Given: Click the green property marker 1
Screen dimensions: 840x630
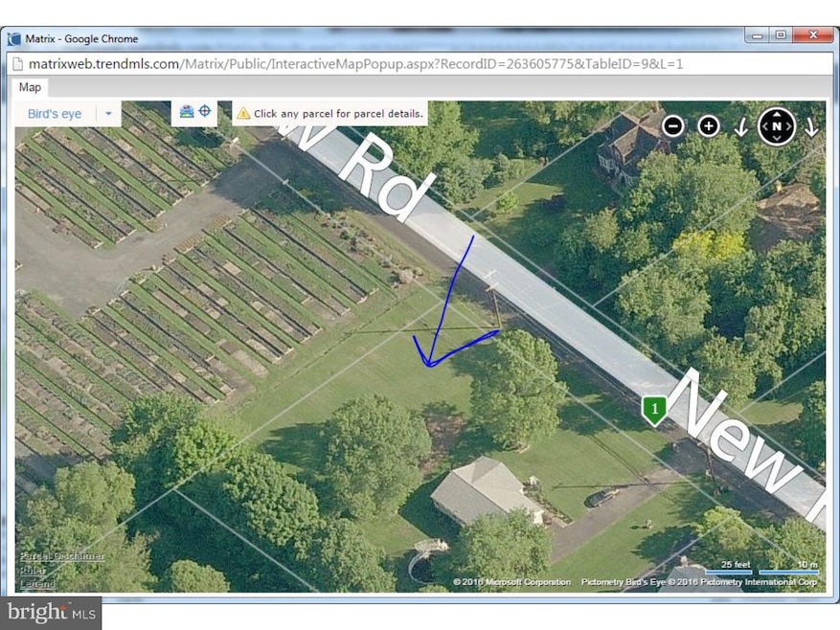Looking at the screenshot, I should [x=653, y=411].
